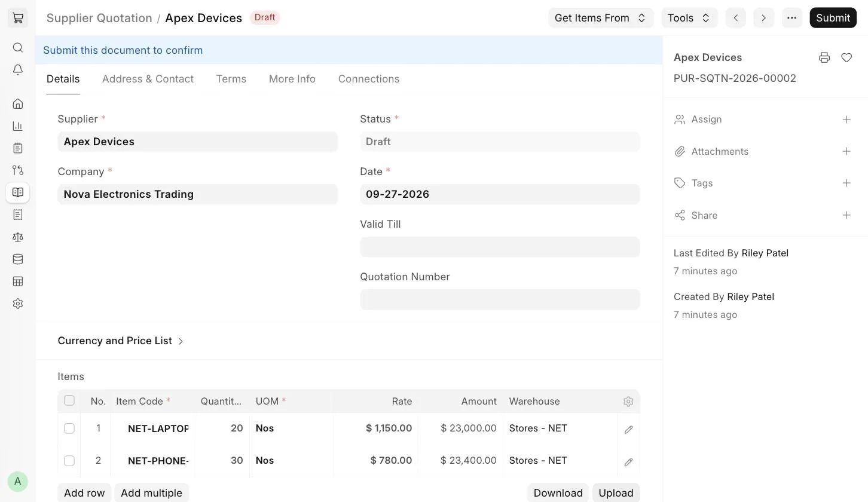Add row to Items table
This screenshot has width=868, height=502.
click(84, 493)
